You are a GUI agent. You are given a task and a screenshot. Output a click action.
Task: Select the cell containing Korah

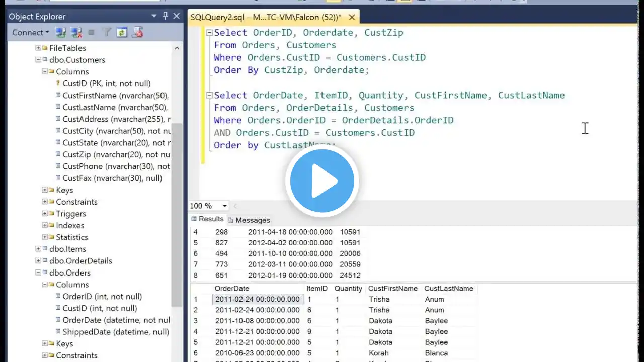[x=394, y=353]
